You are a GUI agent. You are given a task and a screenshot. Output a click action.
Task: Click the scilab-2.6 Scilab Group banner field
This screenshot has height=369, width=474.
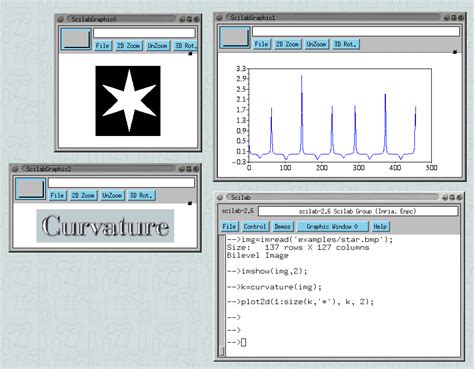point(358,211)
